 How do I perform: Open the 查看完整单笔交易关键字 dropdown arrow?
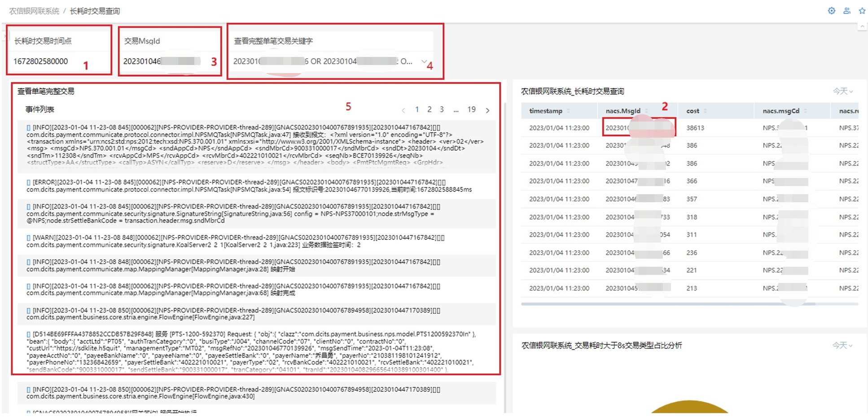[x=424, y=61]
